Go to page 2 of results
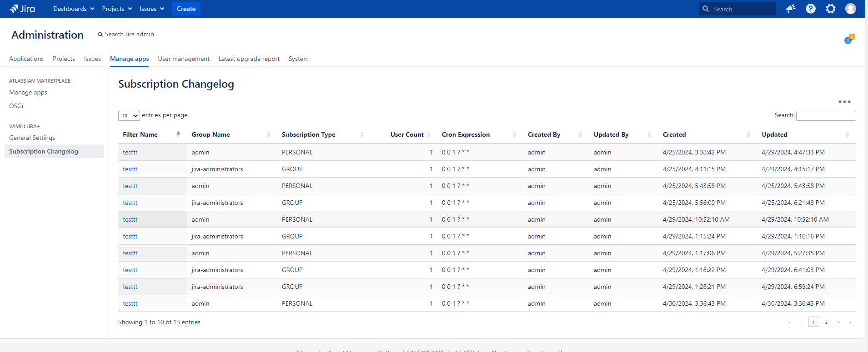The height and width of the screenshot is (352, 868). 826,322
